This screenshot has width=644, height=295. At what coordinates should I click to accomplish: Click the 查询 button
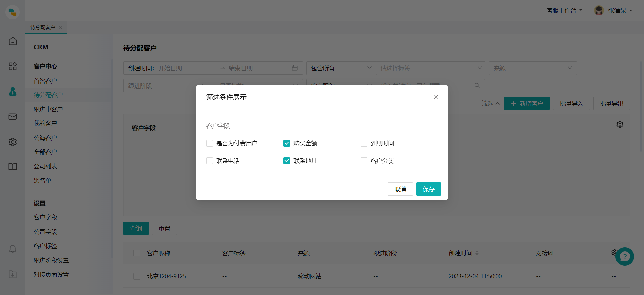pos(136,228)
